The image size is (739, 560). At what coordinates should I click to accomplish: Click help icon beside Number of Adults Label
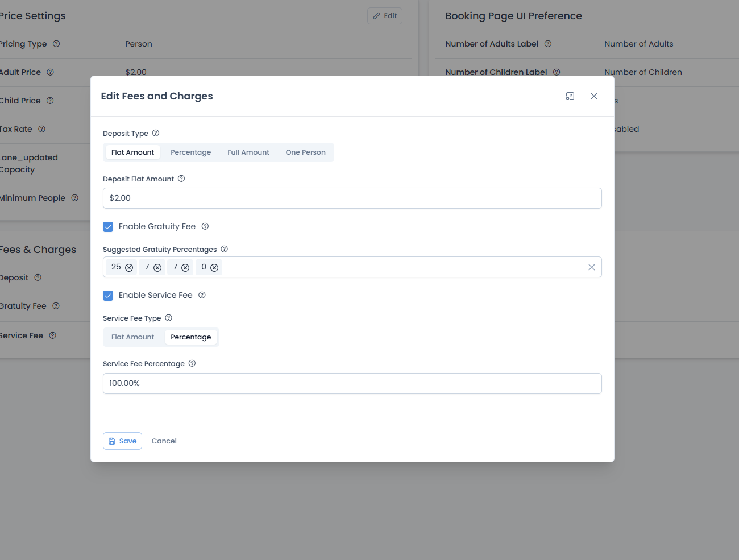(x=548, y=44)
